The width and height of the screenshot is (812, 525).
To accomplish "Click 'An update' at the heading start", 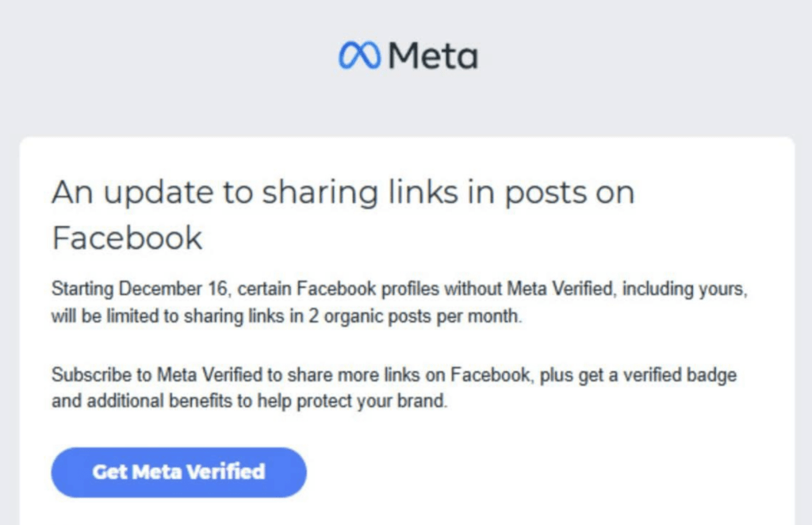I will coord(103,193).
